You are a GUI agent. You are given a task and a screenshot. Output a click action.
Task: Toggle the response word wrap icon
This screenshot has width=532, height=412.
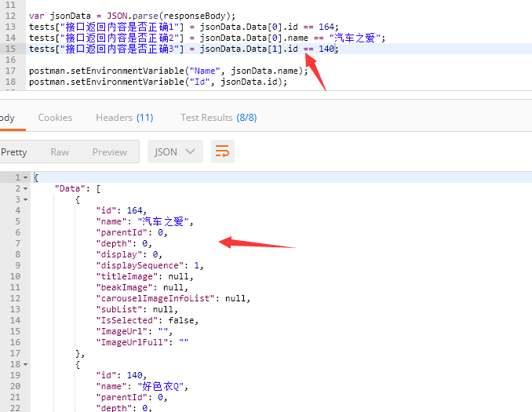[223, 151]
